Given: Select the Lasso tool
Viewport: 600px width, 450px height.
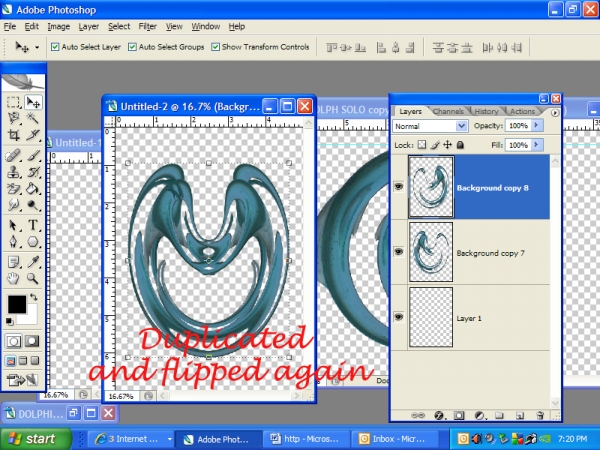Looking at the screenshot, I should coord(13,118).
